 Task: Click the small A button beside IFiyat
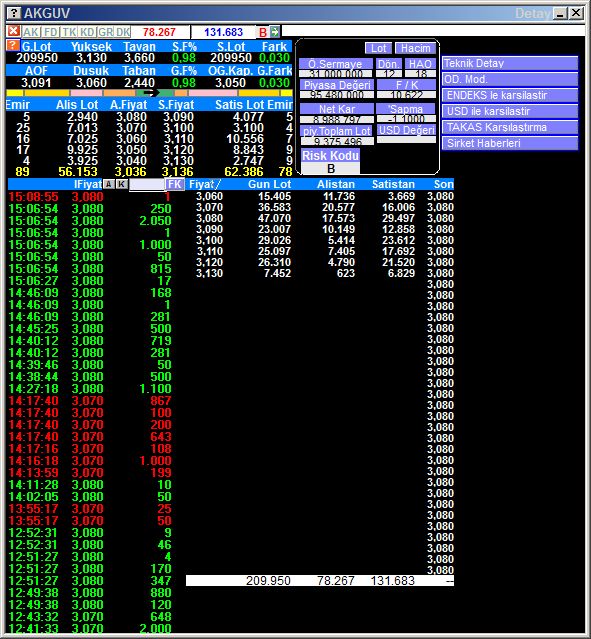108,184
